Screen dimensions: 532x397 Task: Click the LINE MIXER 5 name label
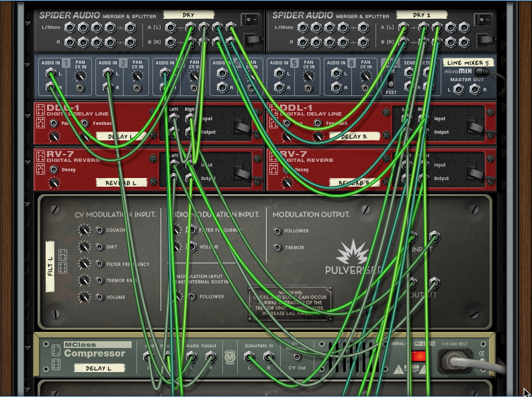tap(468, 62)
